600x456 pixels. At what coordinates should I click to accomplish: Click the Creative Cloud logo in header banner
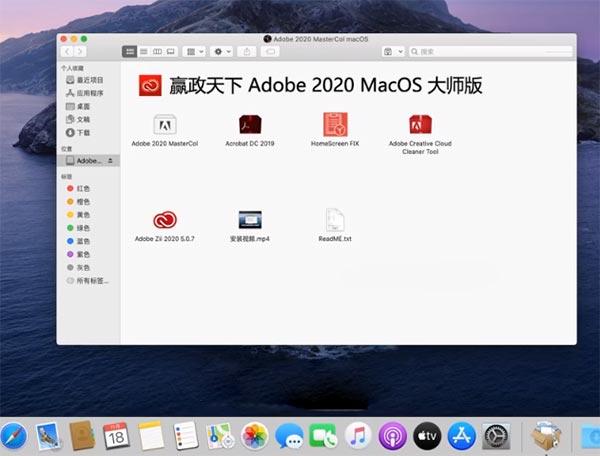tap(150, 85)
